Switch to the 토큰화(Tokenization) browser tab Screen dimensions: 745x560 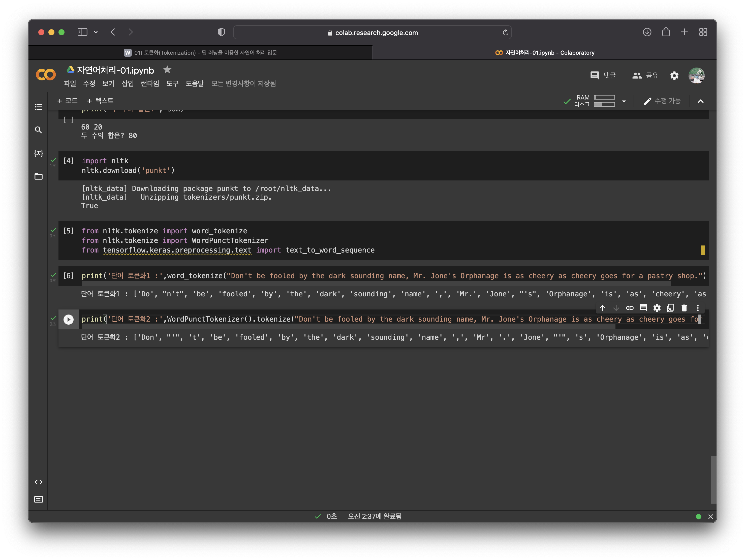[x=200, y=52]
